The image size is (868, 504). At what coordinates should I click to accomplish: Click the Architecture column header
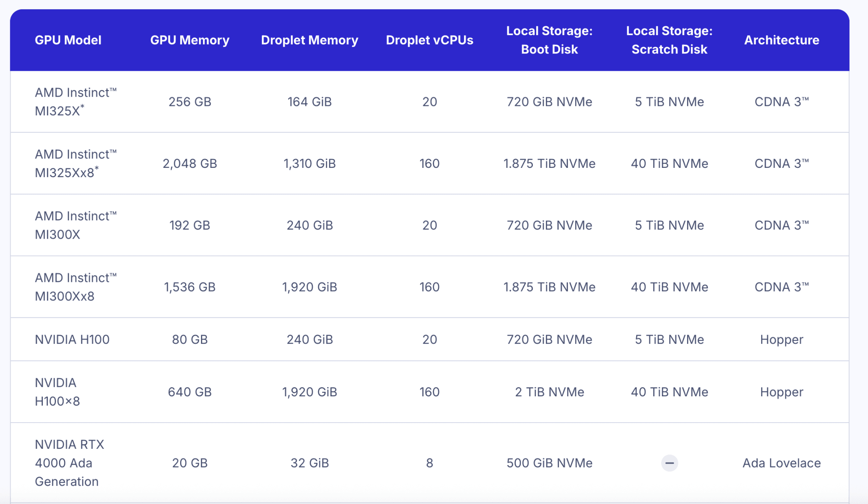(782, 40)
